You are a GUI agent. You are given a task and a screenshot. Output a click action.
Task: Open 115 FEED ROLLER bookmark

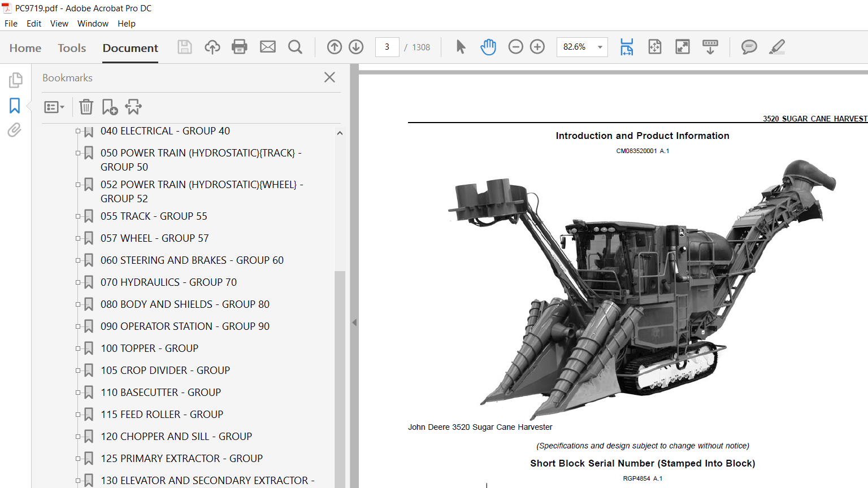tap(162, 415)
